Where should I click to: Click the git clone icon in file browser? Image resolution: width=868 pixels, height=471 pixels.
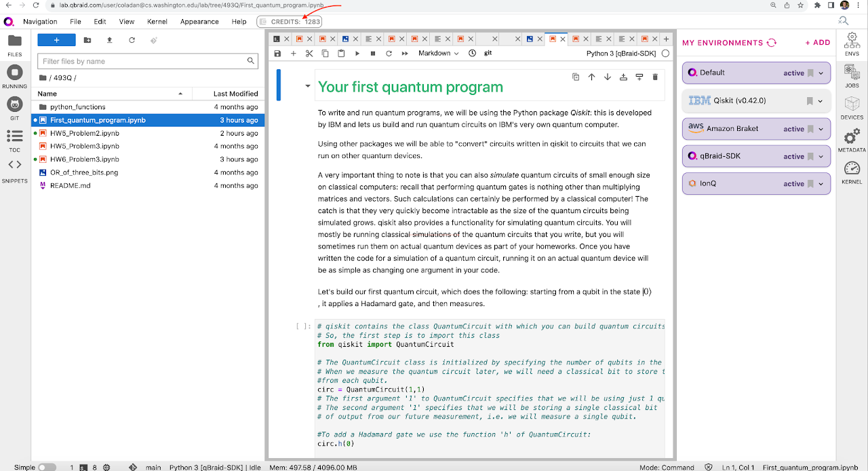pyautogui.click(x=154, y=40)
